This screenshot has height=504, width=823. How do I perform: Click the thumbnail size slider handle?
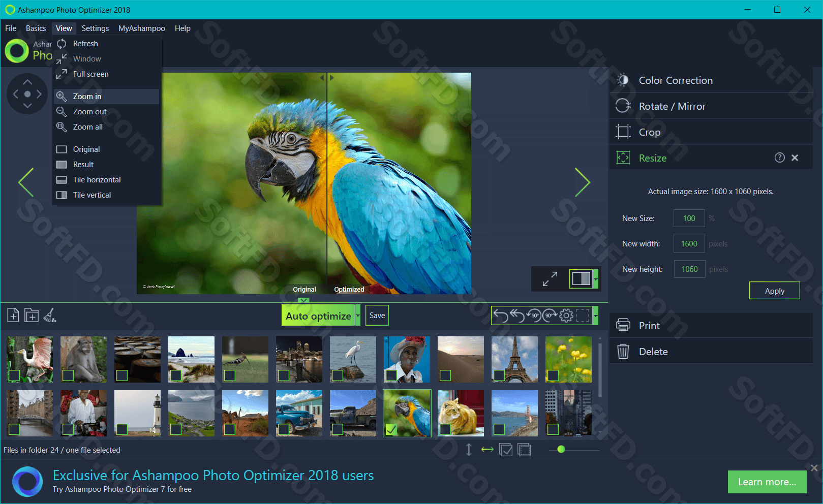point(561,450)
